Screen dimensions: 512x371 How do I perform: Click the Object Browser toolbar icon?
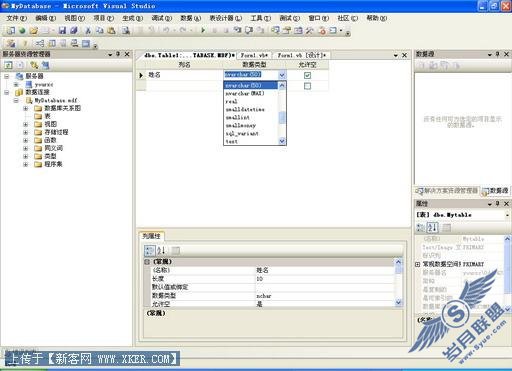tap(298, 31)
